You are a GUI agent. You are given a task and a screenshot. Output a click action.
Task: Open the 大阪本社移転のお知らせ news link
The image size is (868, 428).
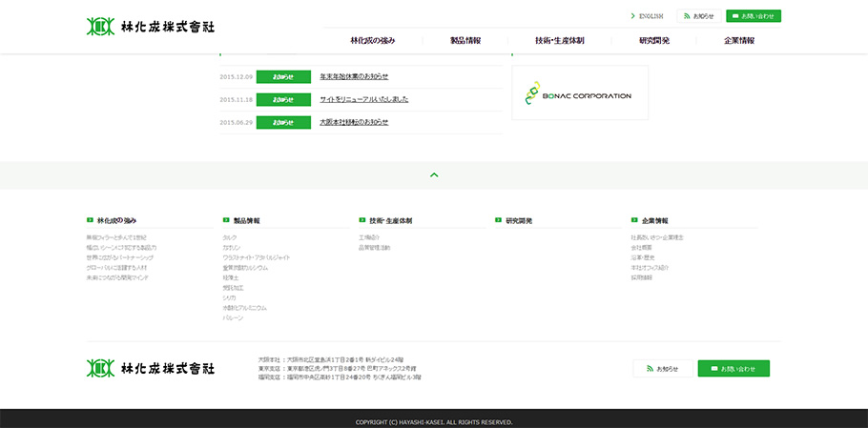pyautogui.click(x=354, y=122)
